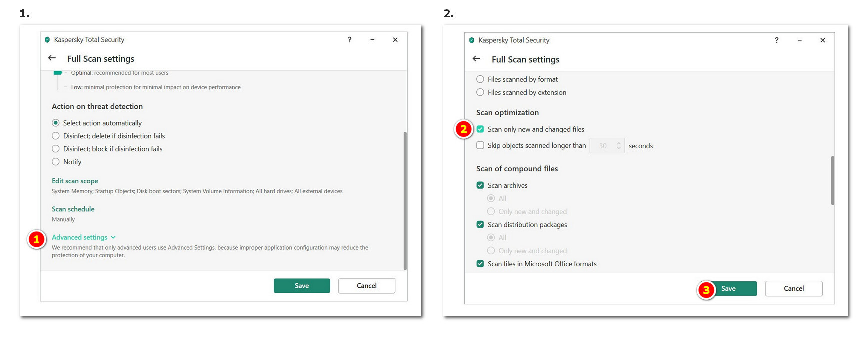This screenshot has height=337, width=868.
Task: Click the security level slider marker at Optimal
Action: 58,73
